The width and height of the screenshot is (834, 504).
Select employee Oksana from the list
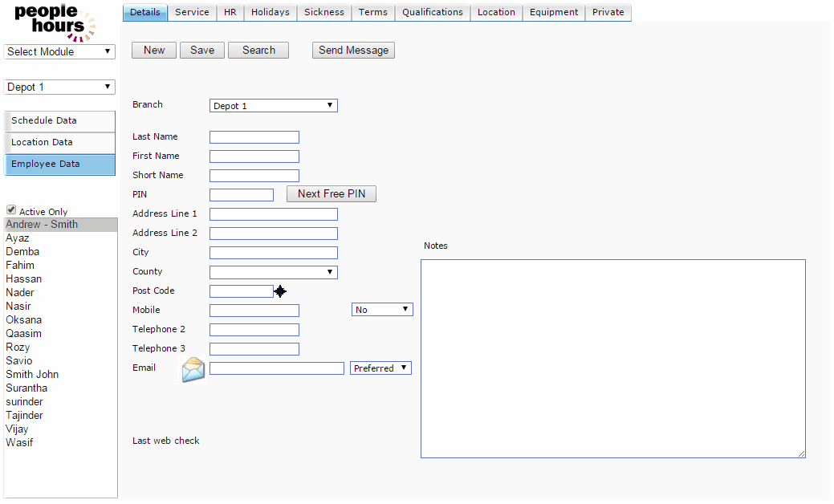click(23, 320)
